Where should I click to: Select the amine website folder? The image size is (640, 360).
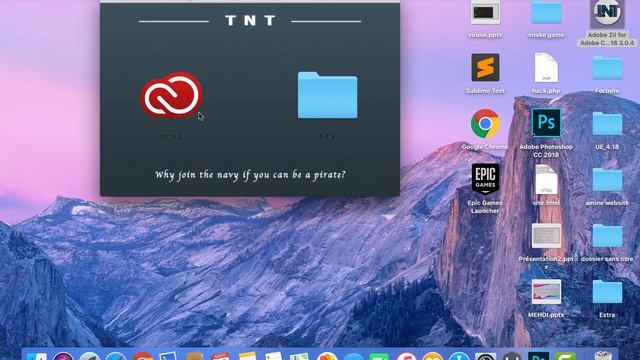[x=607, y=180]
